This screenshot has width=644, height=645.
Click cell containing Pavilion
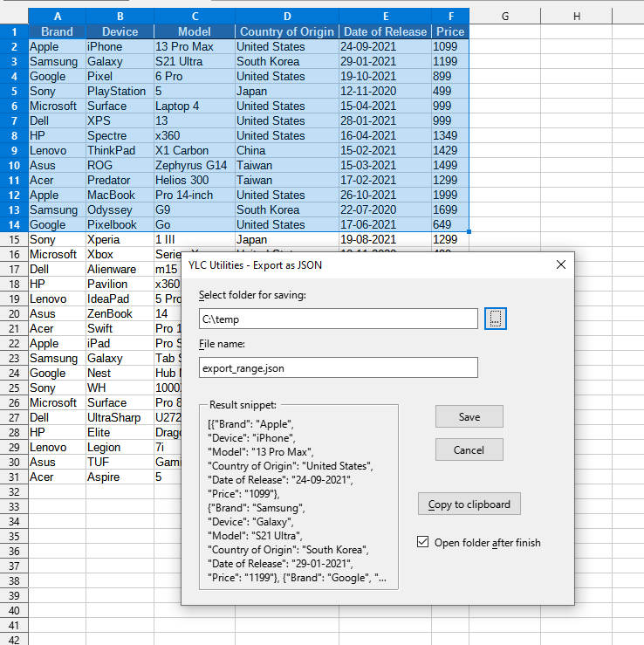pyautogui.click(x=120, y=284)
